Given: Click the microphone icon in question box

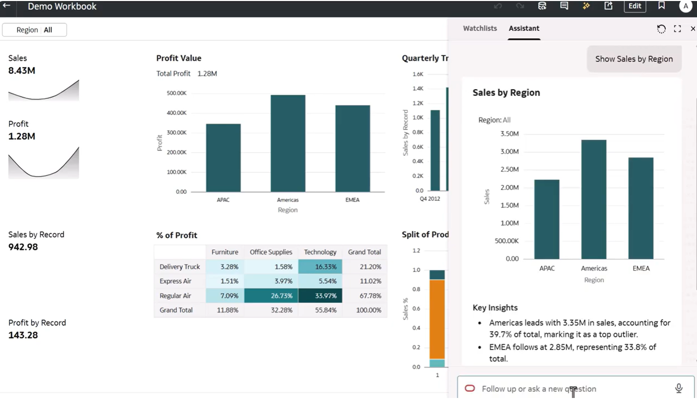Looking at the screenshot, I should (679, 389).
